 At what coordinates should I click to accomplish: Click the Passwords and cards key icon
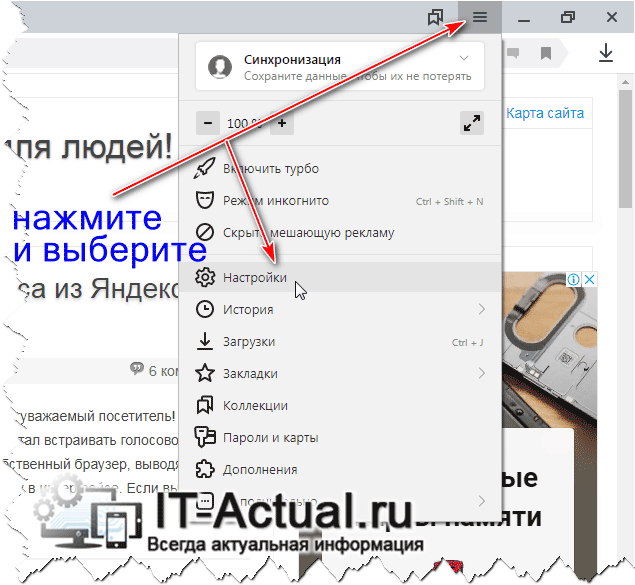pyautogui.click(x=205, y=437)
